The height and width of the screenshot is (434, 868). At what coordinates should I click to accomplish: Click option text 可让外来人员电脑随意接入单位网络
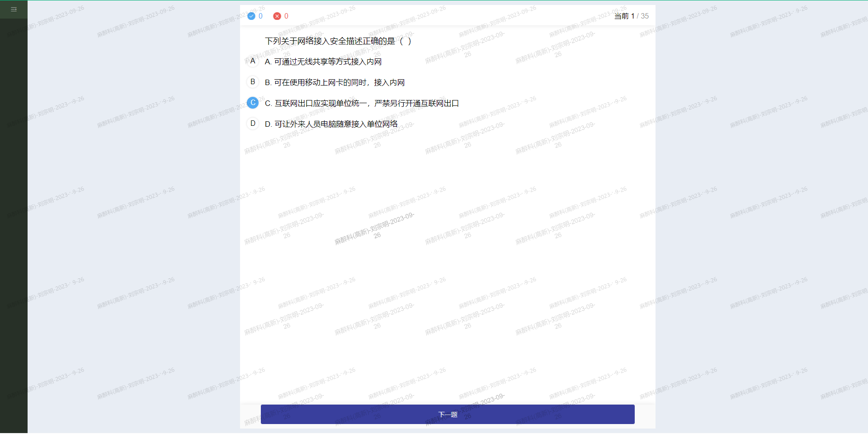pyautogui.click(x=335, y=124)
